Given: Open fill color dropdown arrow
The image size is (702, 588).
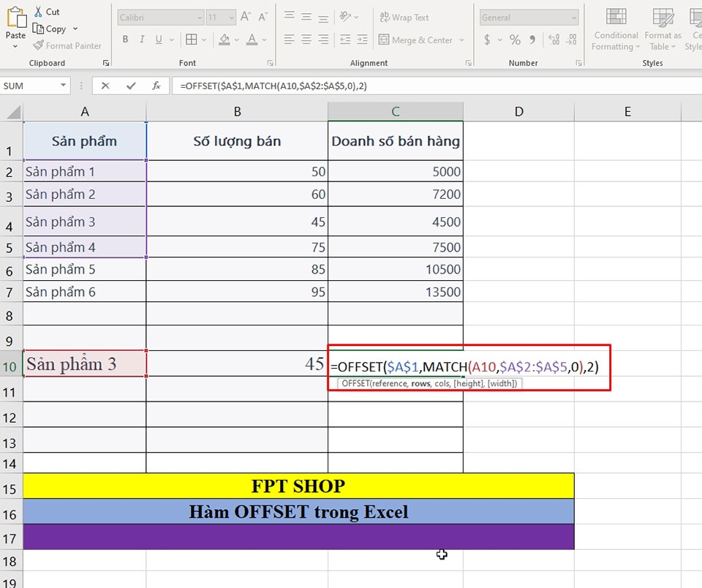Looking at the screenshot, I should [x=237, y=39].
